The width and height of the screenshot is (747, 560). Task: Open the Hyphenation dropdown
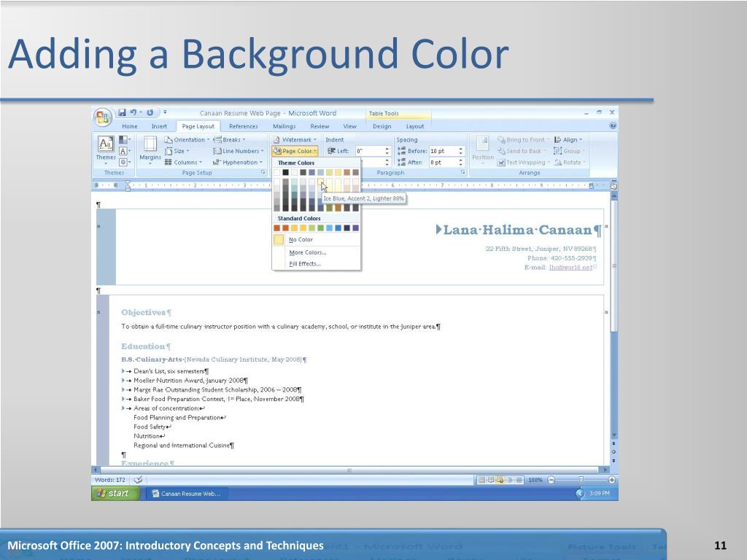[237, 163]
